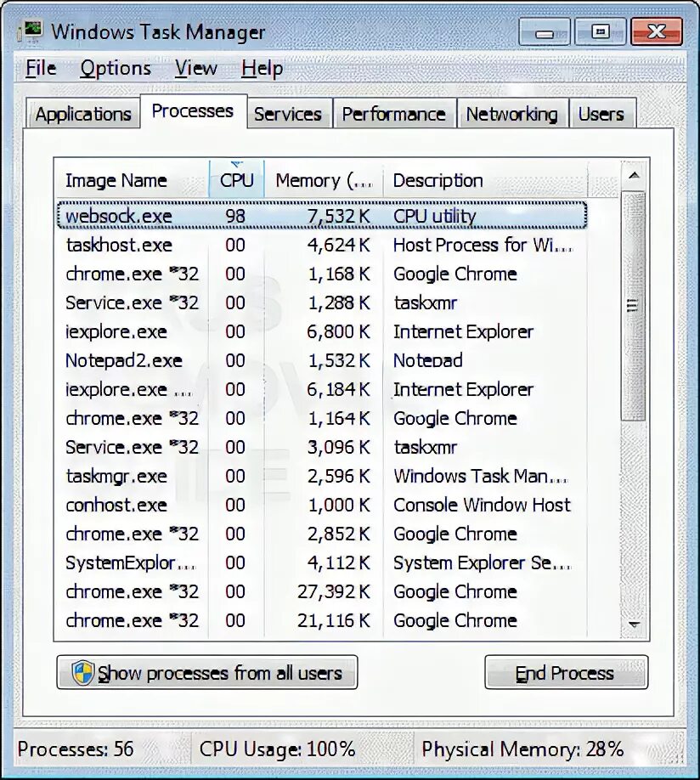Click the System Explorer Se... description
Viewport: 700px width, 780px height.
(482, 562)
